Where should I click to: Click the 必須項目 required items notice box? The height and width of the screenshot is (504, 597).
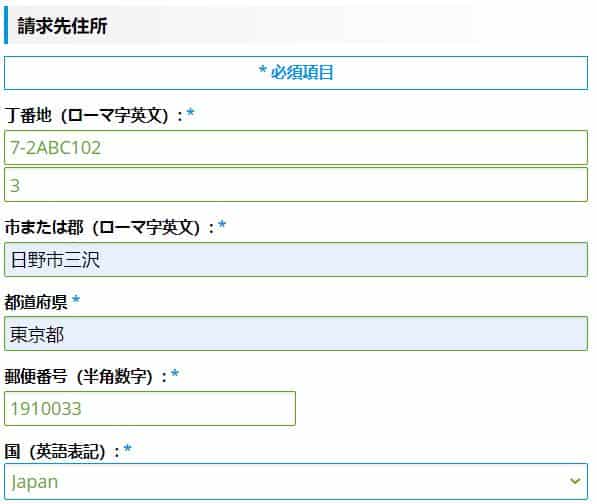(x=296, y=73)
